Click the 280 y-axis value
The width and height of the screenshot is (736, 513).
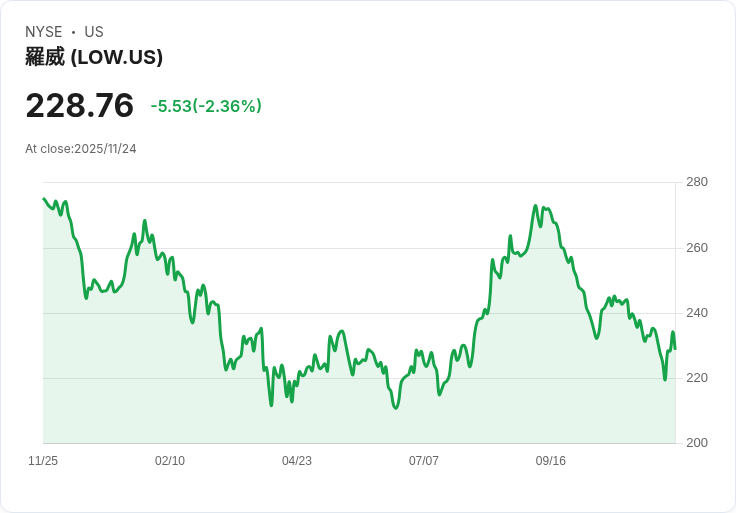click(x=697, y=182)
